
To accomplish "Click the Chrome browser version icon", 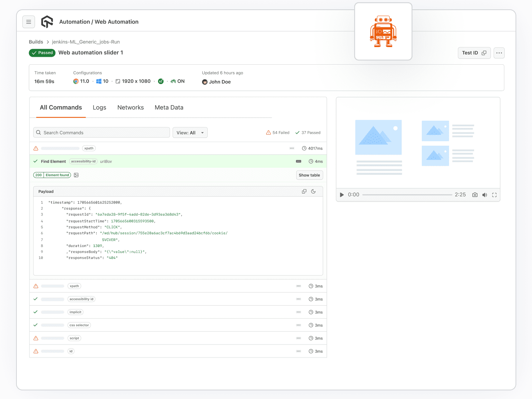I will [x=76, y=81].
